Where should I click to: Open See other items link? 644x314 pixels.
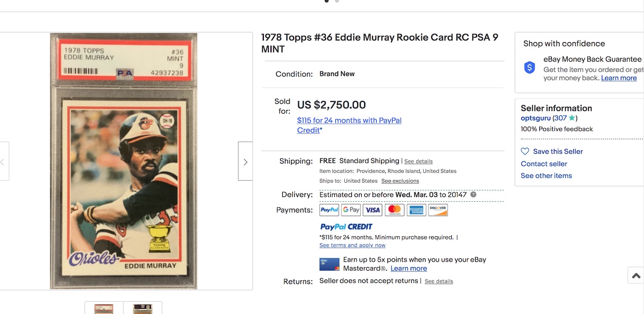[546, 176]
